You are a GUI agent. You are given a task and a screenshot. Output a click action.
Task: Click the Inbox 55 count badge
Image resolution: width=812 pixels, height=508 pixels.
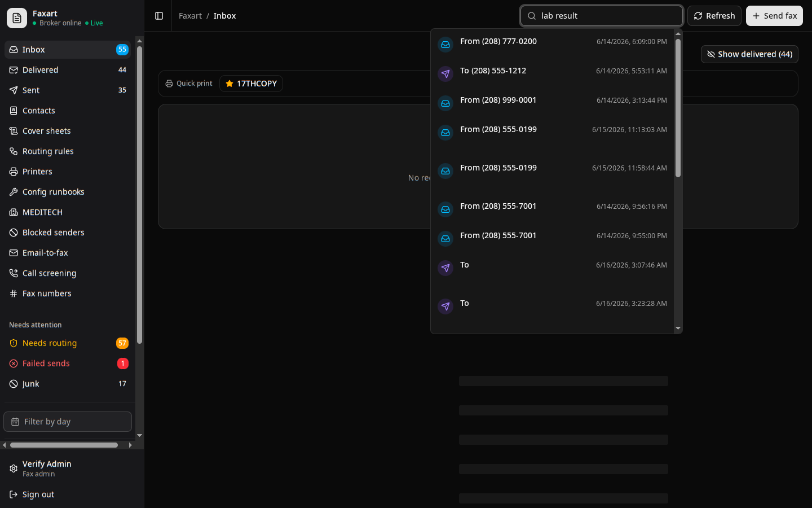[122, 50]
